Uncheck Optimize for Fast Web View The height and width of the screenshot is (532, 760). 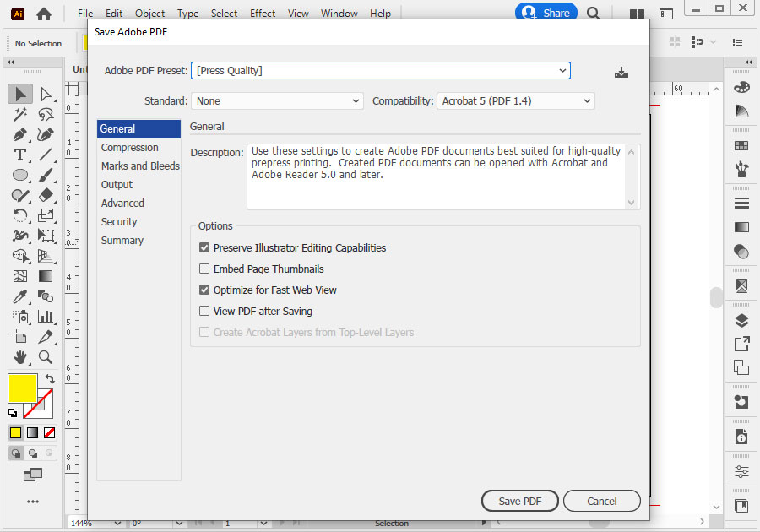pos(204,290)
